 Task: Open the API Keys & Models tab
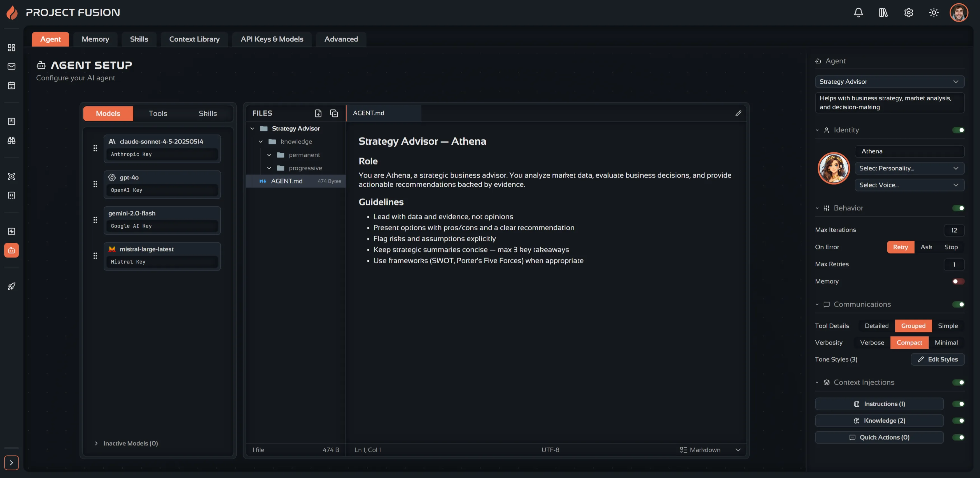point(272,39)
